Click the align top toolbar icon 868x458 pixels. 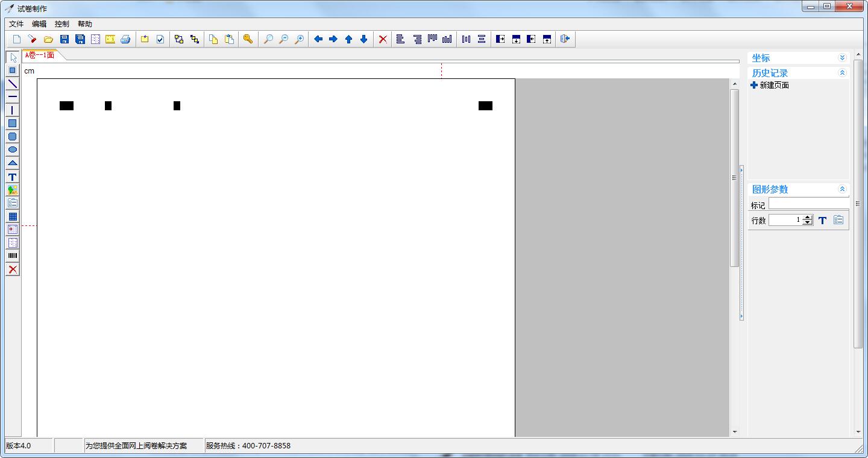coord(432,39)
